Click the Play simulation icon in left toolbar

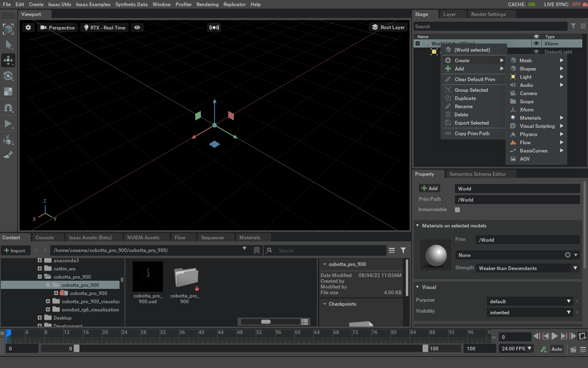[8, 123]
